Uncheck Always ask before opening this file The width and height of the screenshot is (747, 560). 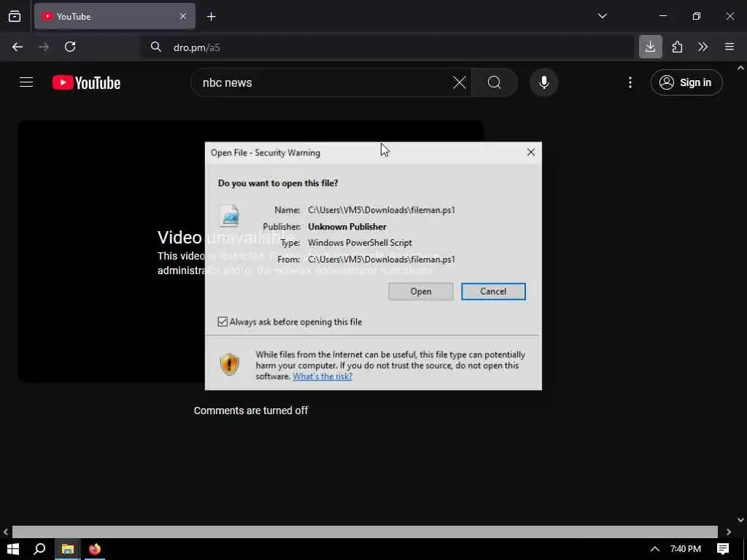point(222,322)
